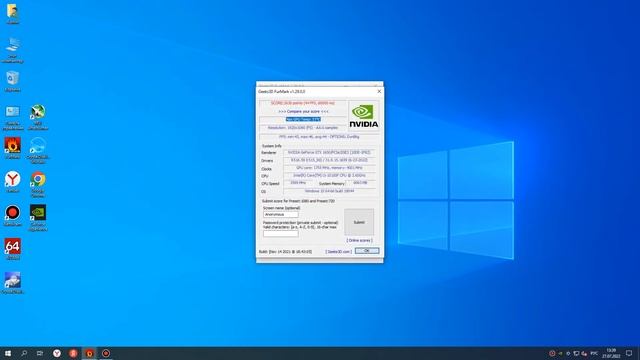
Task: Select the highlighted preset text field
Action: coord(303,119)
